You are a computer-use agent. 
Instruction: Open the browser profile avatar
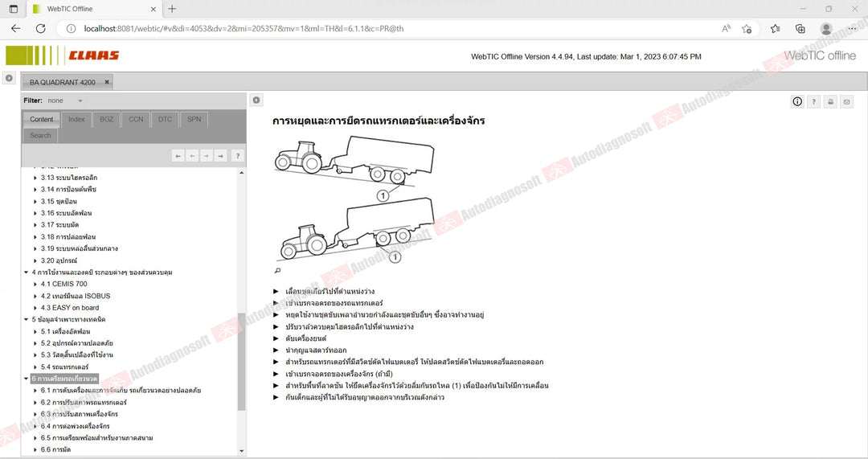(826, 28)
